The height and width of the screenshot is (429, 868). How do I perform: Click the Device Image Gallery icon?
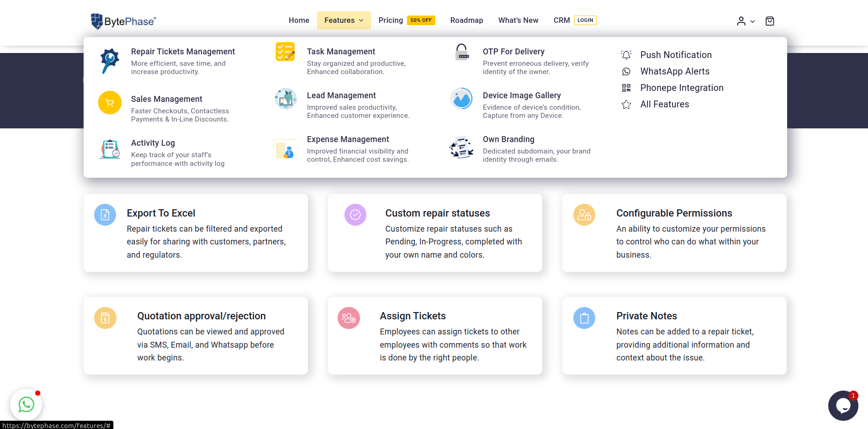pos(462,99)
